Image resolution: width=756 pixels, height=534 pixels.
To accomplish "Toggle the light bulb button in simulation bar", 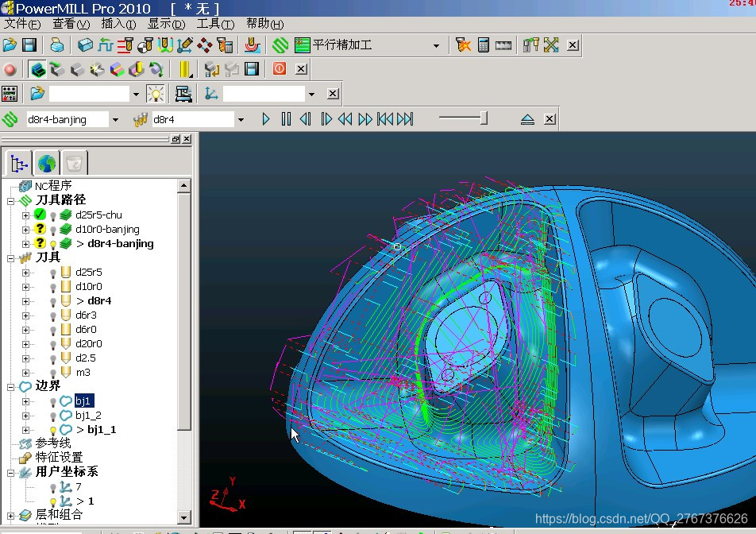I will coord(156,94).
